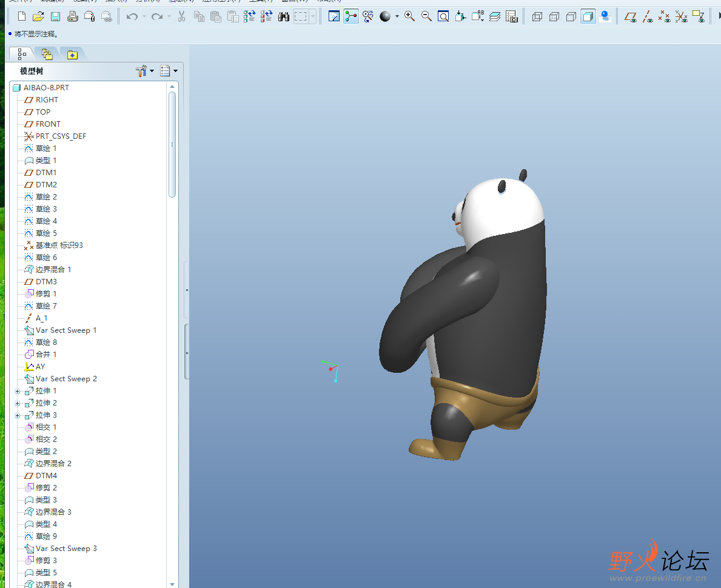Open the redo history dropdown arrow
Image resolution: width=721 pixels, height=588 pixels.
[x=169, y=16]
